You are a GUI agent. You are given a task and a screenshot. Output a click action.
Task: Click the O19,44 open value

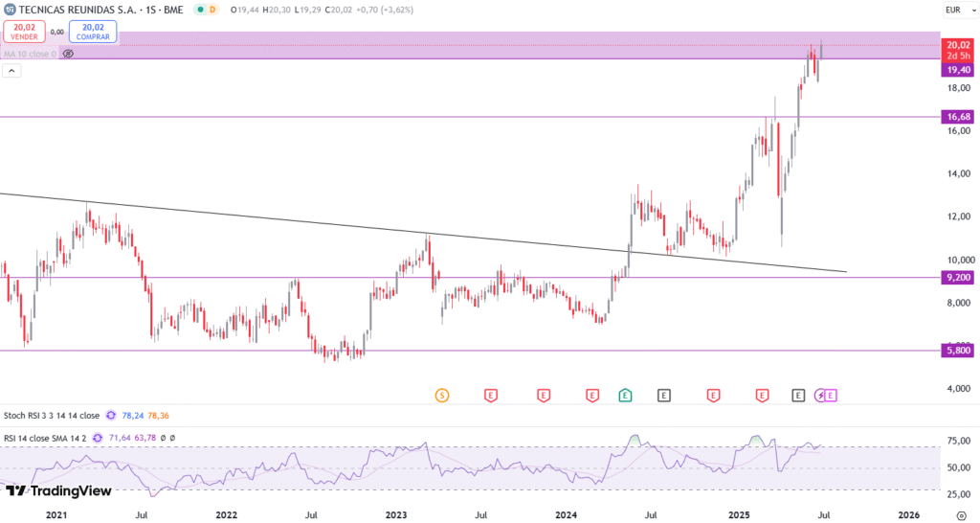245,10
